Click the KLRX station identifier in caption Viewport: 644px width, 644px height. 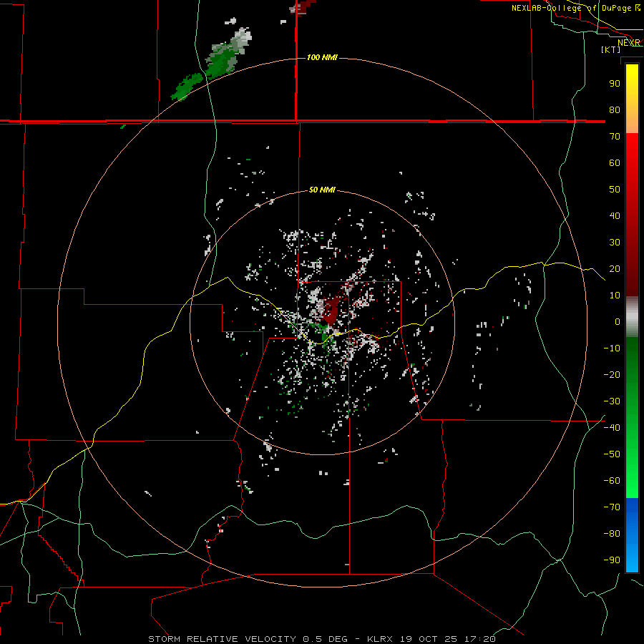click(380, 639)
